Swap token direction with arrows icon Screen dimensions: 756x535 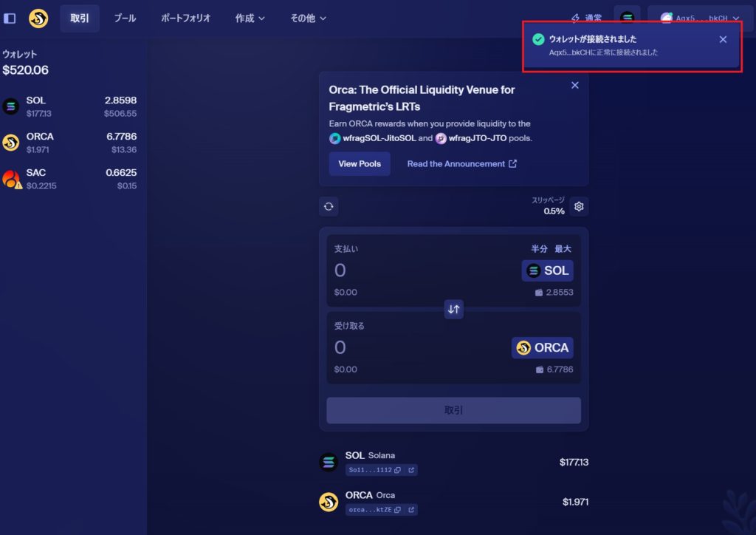tap(454, 309)
